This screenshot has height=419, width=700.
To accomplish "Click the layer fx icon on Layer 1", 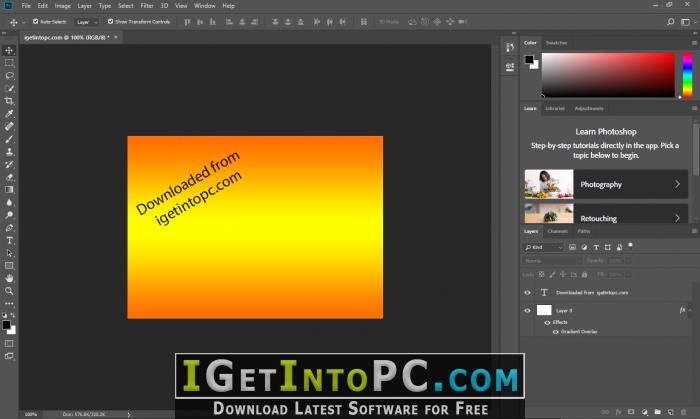I will coord(682,310).
